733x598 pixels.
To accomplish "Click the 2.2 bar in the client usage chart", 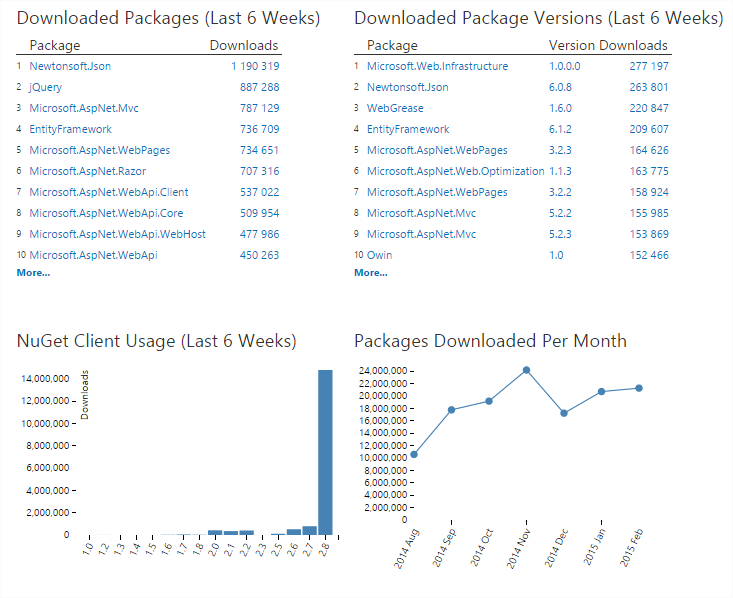I will [x=246, y=532].
